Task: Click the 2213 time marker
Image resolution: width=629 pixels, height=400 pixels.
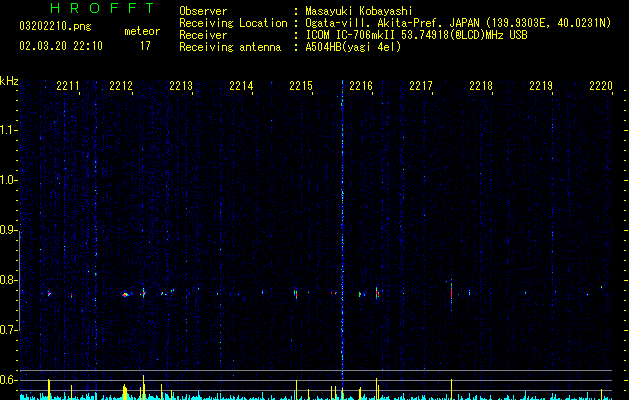Action: click(x=181, y=85)
